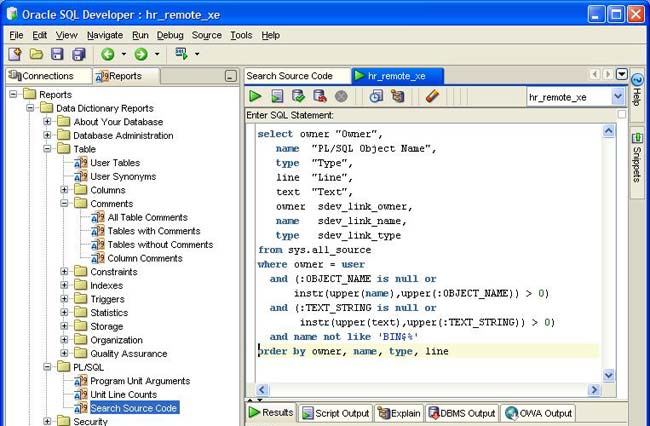
Task: Expand the About Your Database folder
Action: (48, 122)
